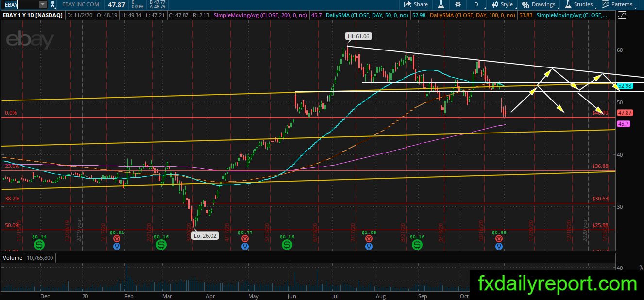Open the Drawings menu
The height and width of the screenshot is (300, 644).
click(539, 4)
